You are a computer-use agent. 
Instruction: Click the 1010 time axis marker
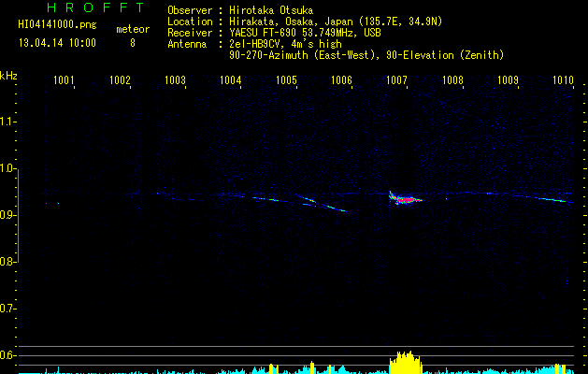(563, 80)
